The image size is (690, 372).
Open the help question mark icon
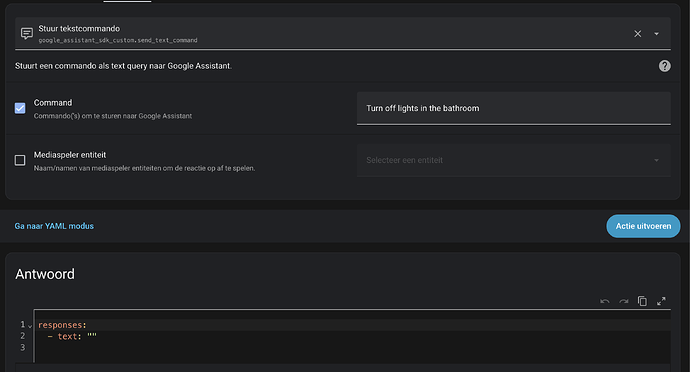coord(664,66)
